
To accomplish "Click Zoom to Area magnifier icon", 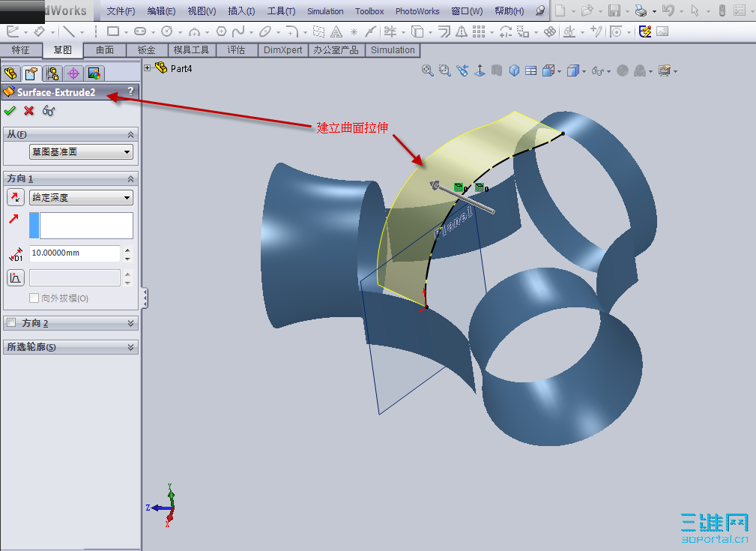I will [444, 71].
